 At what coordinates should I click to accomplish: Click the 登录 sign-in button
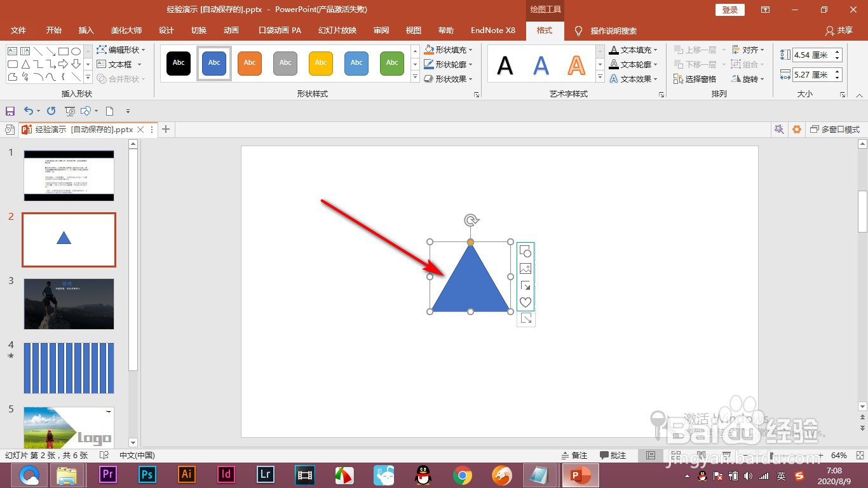coord(730,10)
